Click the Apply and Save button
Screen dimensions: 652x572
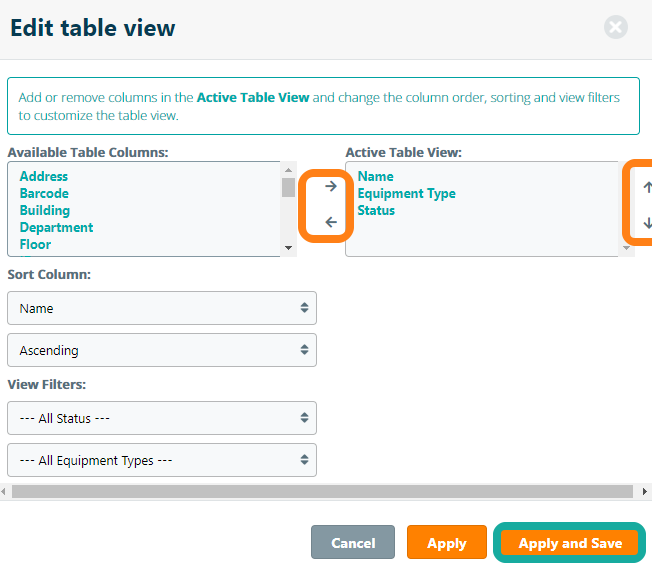570,543
